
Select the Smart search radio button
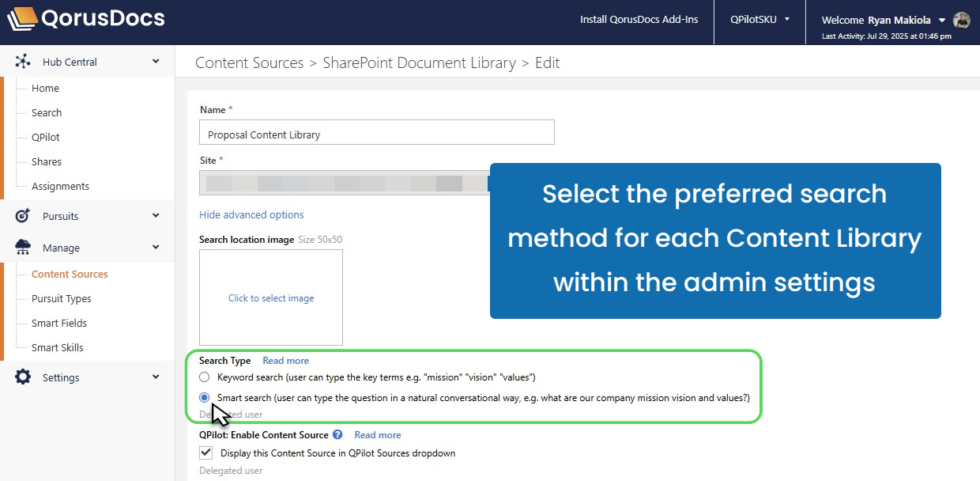pyautogui.click(x=204, y=397)
